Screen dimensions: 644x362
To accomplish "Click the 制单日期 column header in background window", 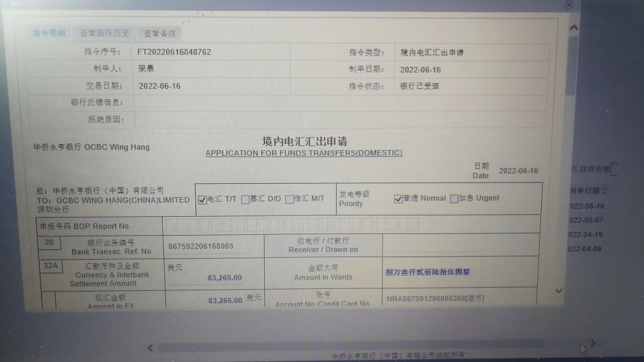I will coord(589,191).
